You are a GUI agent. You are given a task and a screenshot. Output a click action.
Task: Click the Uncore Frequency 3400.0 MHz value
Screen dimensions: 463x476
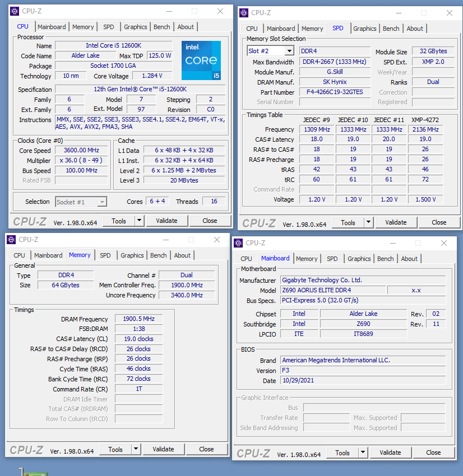(187, 295)
